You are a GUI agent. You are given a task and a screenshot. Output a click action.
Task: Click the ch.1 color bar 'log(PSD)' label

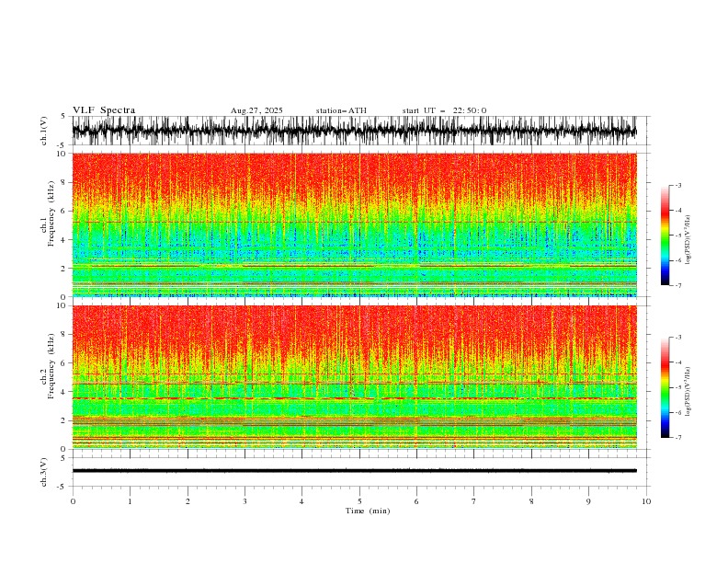click(x=688, y=240)
